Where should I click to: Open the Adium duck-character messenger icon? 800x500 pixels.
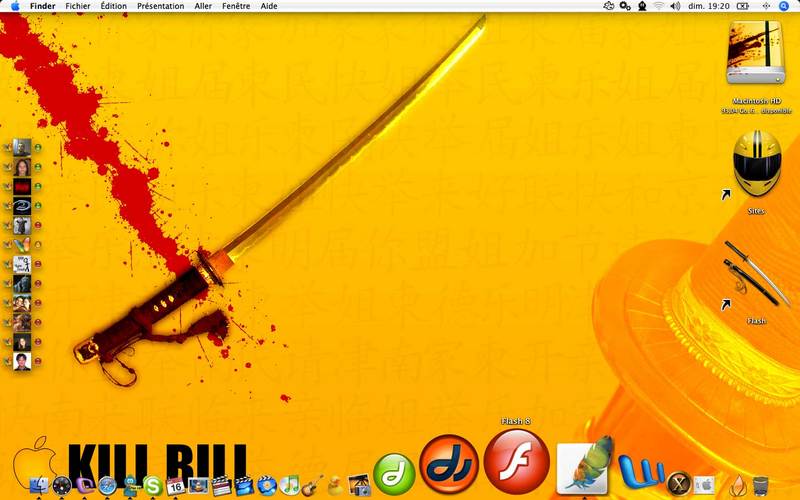click(x=131, y=485)
